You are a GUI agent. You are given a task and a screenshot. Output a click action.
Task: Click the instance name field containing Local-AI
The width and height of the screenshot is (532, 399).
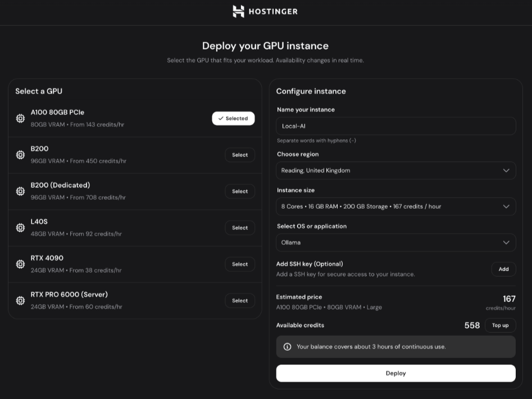click(396, 126)
